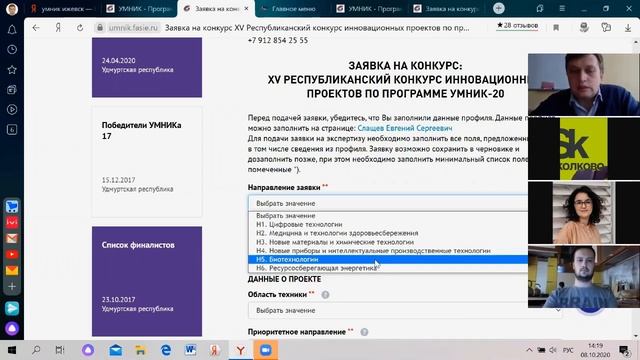
Task: Open a new browser tab
Action: 498,8
